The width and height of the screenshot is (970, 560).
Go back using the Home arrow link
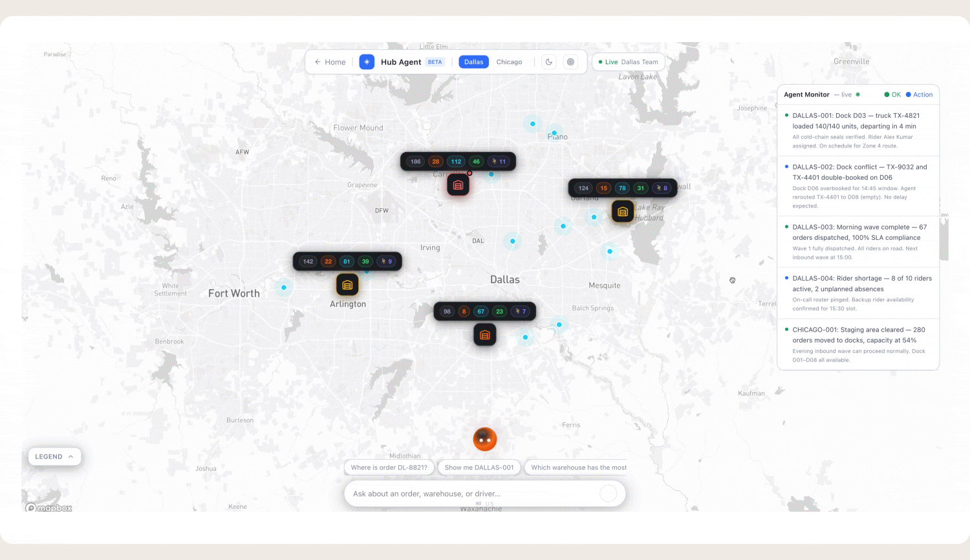pos(330,62)
